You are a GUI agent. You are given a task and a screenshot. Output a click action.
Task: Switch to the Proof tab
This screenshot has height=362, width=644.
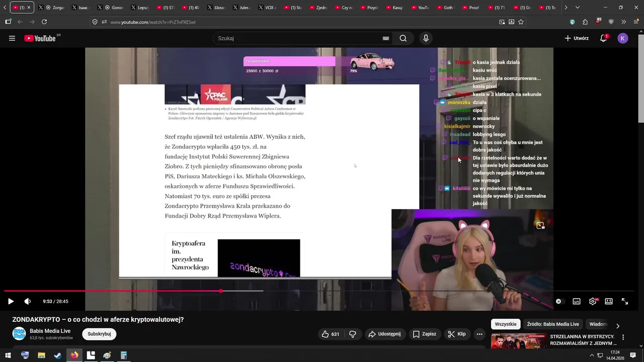pyautogui.click(x=470, y=8)
